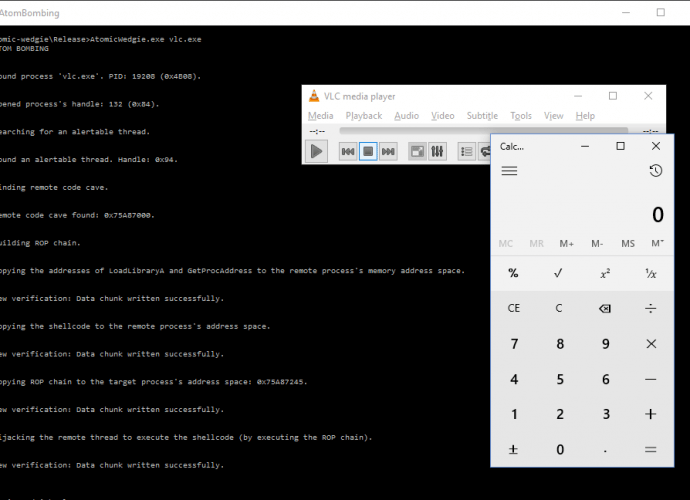Image resolution: width=690 pixels, height=500 pixels.
Task: Click digit 5 on Calculator
Action: pyautogui.click(x=559, y=379)
